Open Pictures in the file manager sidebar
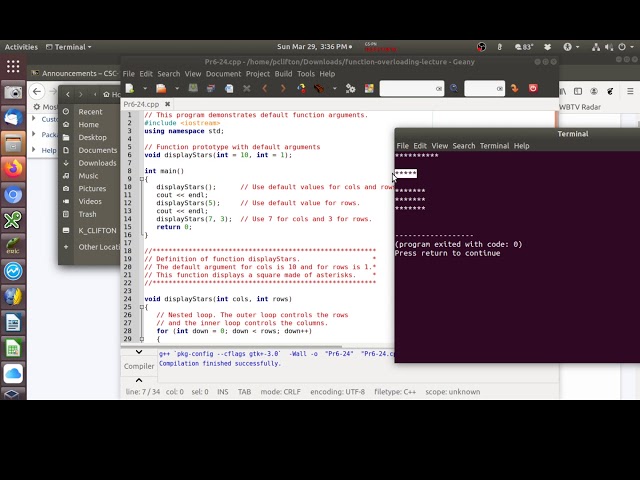The width and height of the screenshot is (640, 480). tap(92, 189)
